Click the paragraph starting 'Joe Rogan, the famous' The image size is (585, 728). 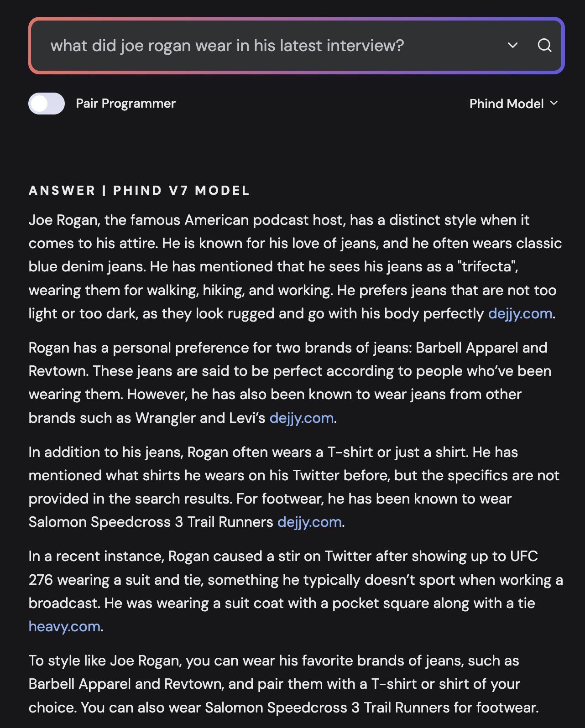[x=295, y=267]
